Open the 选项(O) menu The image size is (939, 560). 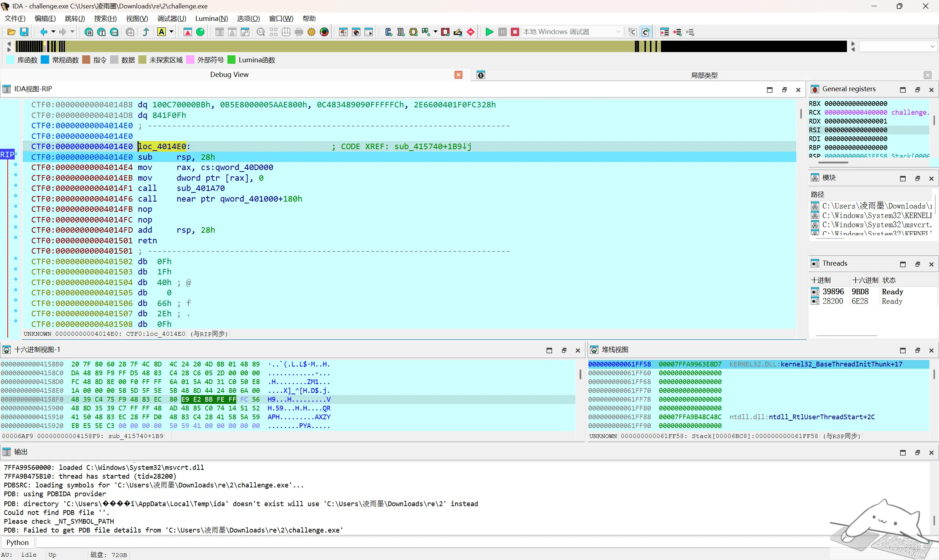point(248,18)
